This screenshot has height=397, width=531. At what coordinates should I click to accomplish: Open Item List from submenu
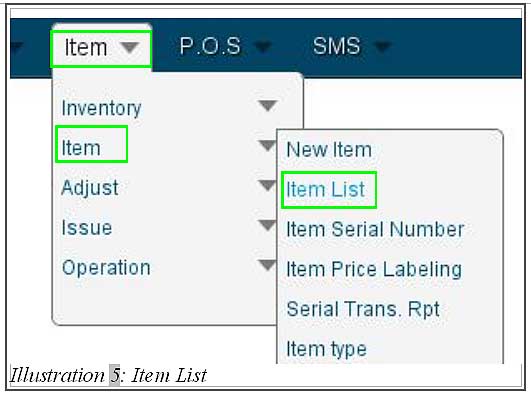(325, 189)
